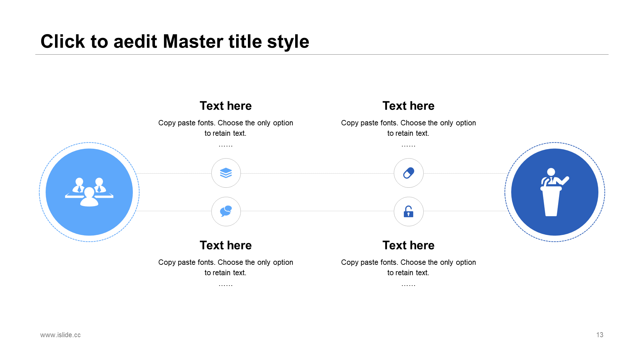The width and height of the screenshot is (644, 362).
Task: Select the speaker at podium icon
Action: pos(554,192)
